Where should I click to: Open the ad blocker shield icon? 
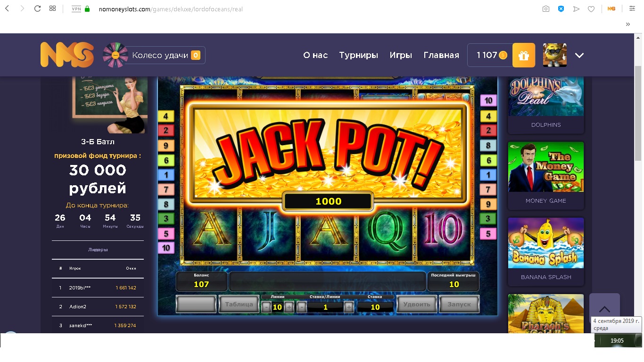tap(561, 8)
